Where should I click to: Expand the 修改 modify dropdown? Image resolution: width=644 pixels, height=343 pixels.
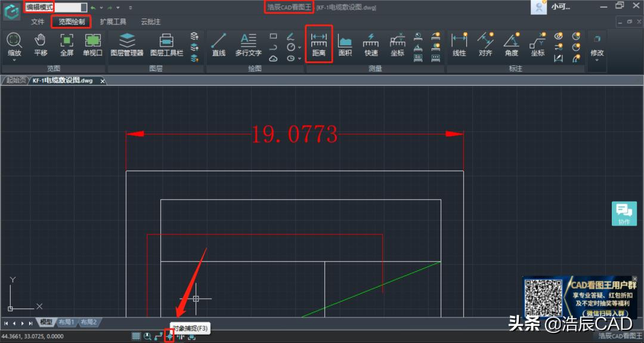tap(597, 60)
